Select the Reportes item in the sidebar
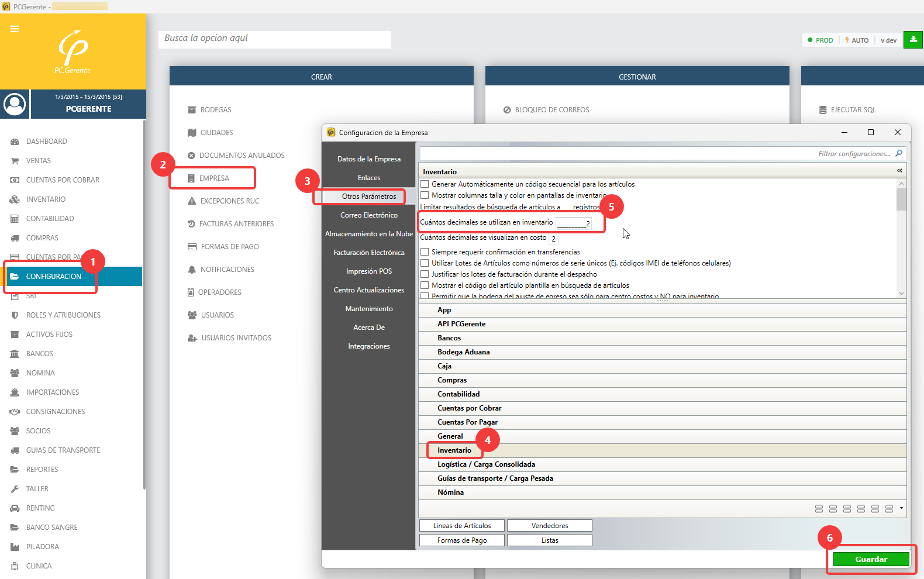Image resolution: width=924 pixels, height=579 pixels. point(42,470)
